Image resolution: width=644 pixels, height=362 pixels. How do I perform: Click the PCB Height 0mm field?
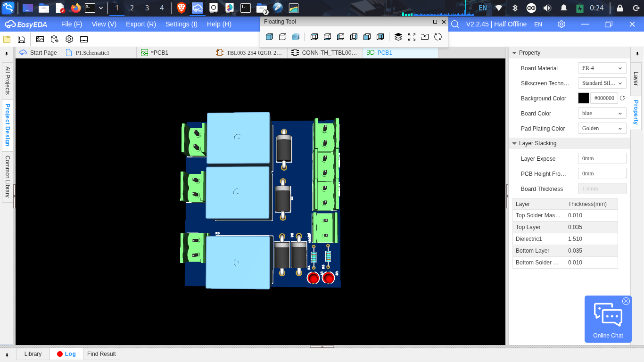[602, 173]
